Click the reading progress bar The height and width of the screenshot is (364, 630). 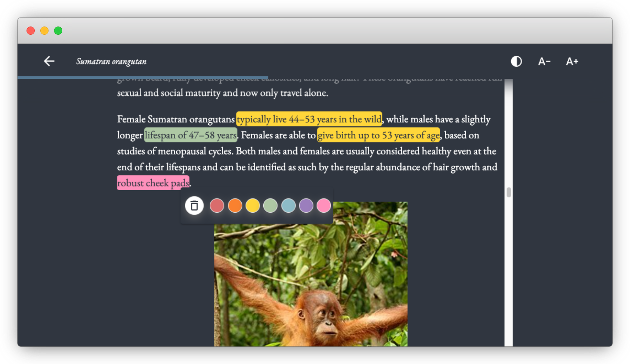143,77
